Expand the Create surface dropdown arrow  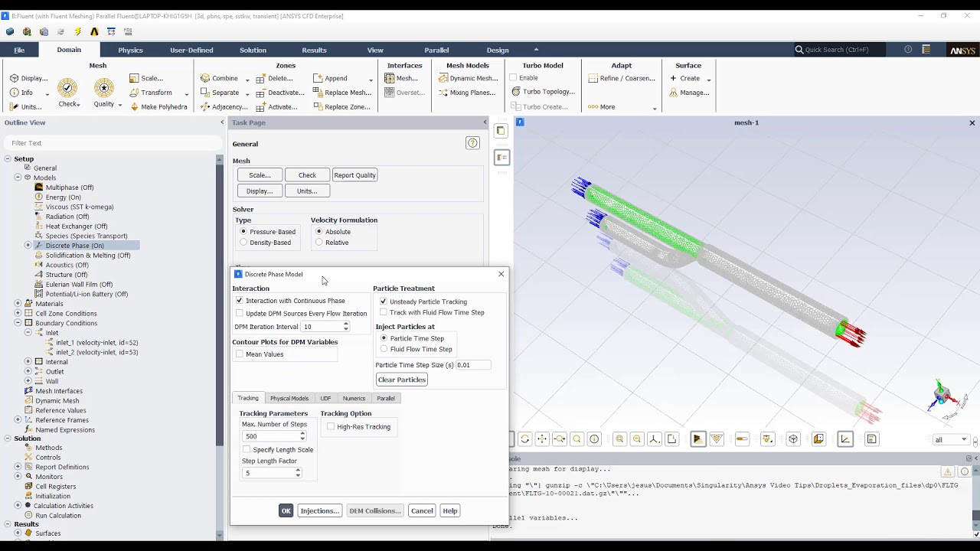[708, 80]
